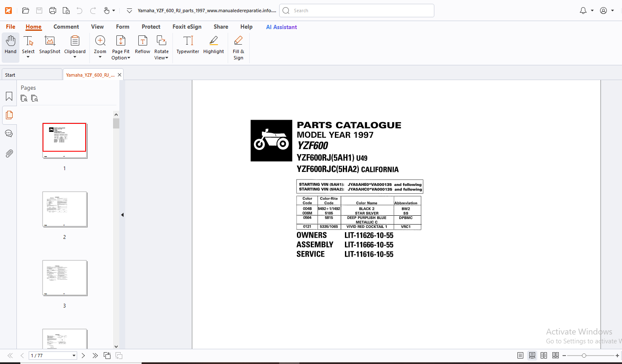Enable Reflow view
The width and height of the screenshot is (622, 364).
pyautogui.click(x=143, y=45)
